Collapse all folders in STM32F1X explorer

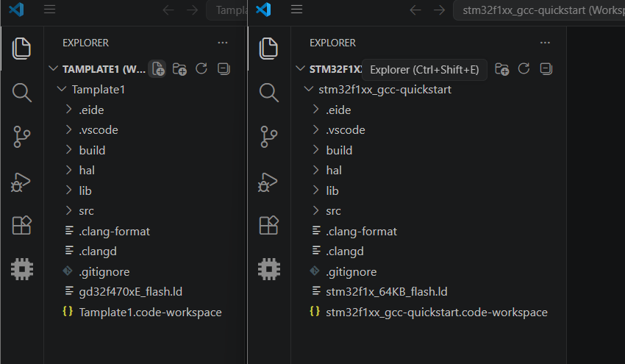546,69
